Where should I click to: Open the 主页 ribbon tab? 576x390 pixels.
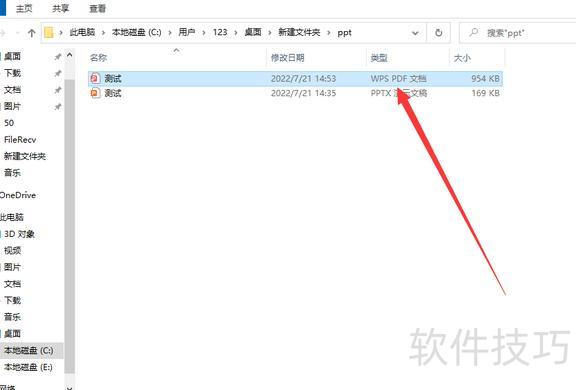pos(24,8)
